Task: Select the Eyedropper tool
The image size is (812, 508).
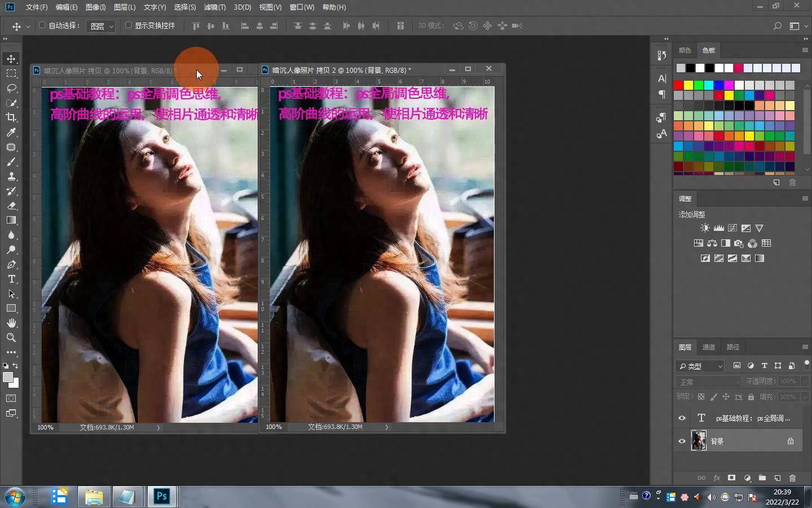Action: [11, 132]
